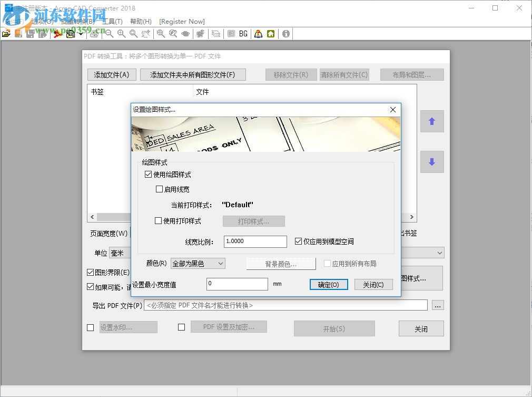This screenshot has height=397, width=532.
Task: Click the PDF conversion toolbar icon
Action: 57,33
